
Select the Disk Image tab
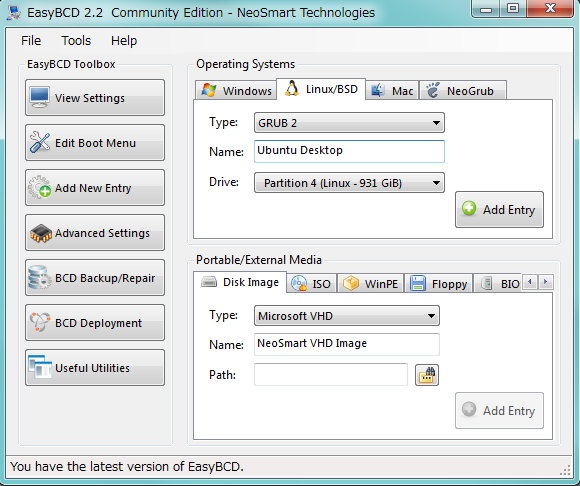[x=240, y=282]
